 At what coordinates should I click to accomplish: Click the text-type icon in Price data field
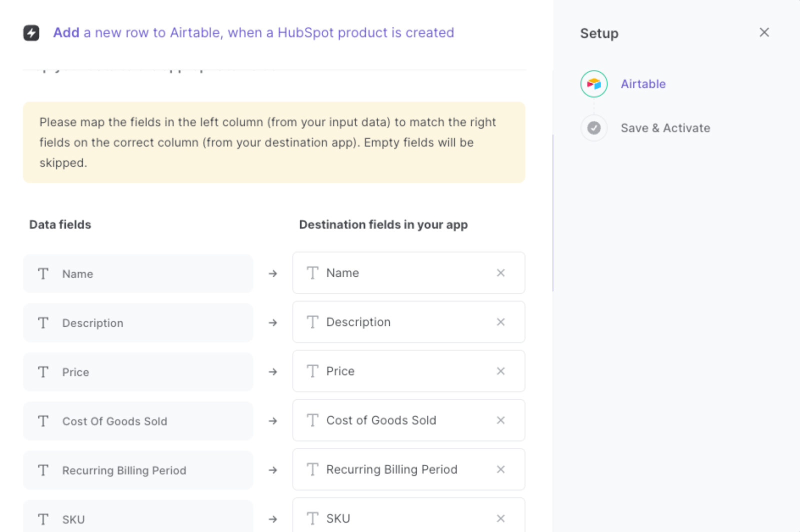[x=43, y=371]
